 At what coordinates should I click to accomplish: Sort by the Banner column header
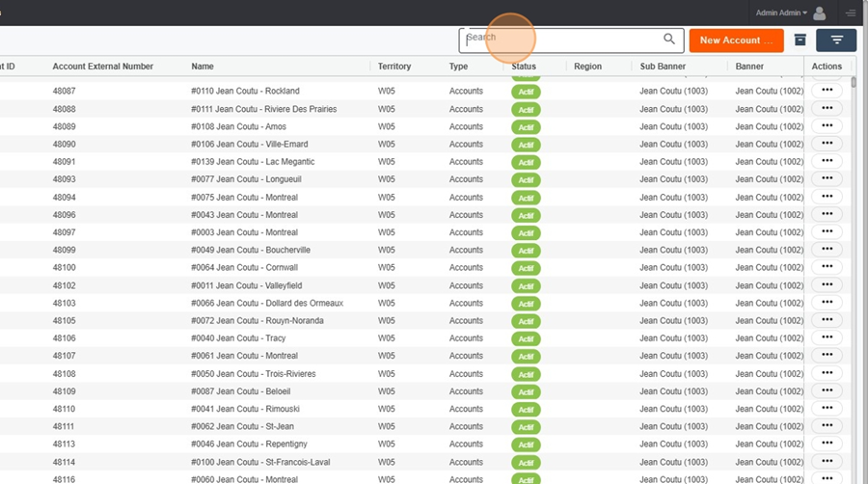749,67
